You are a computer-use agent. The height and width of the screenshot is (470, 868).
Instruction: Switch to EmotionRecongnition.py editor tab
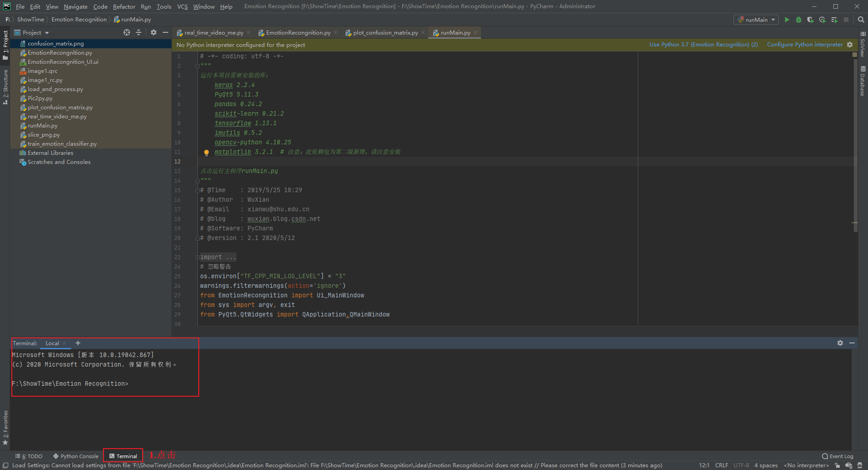(298, 32)
